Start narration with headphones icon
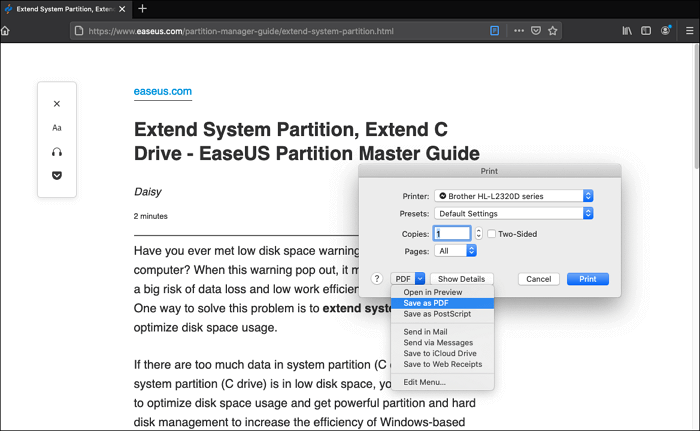The image size is (700, 431). [x=57, y=152]
